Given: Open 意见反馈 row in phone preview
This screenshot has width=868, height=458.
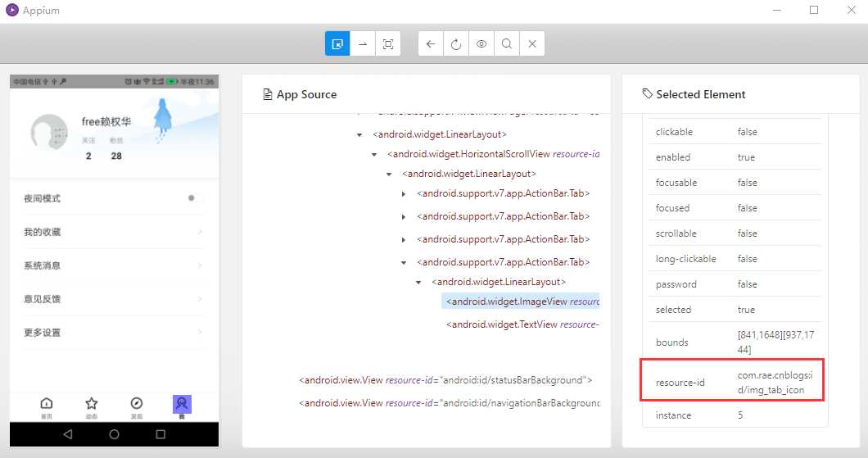Looking at the screenshot, I should pos(114,299).
